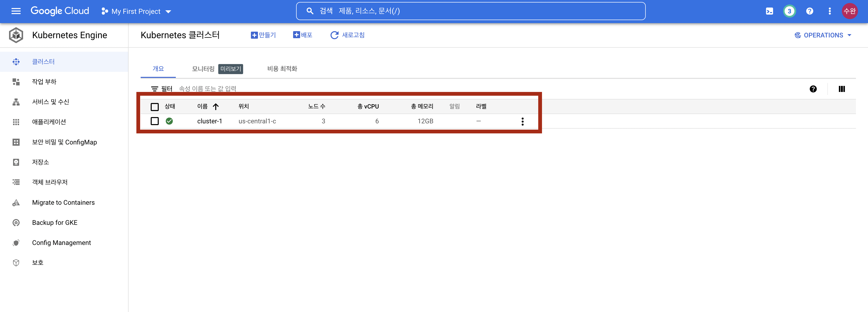Click the 보호 shield icon
868x312 pixels.
point(16,263)
